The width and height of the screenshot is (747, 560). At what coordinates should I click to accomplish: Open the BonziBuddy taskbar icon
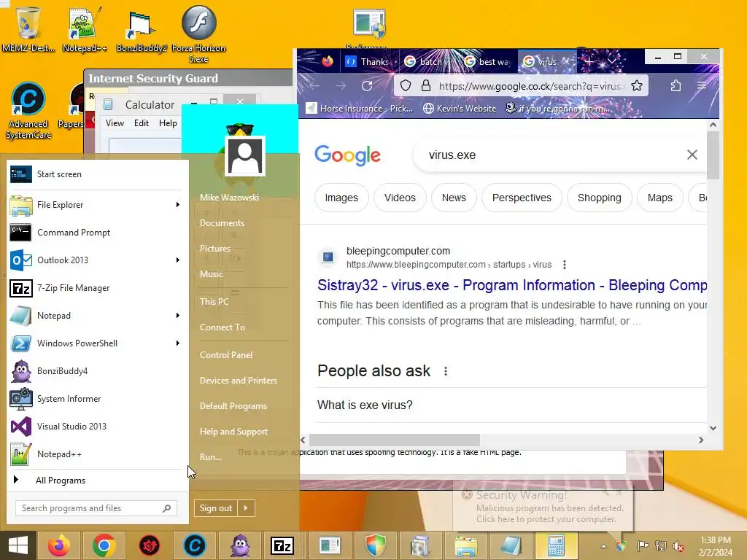pyautogui.click(x=239, y=545)
